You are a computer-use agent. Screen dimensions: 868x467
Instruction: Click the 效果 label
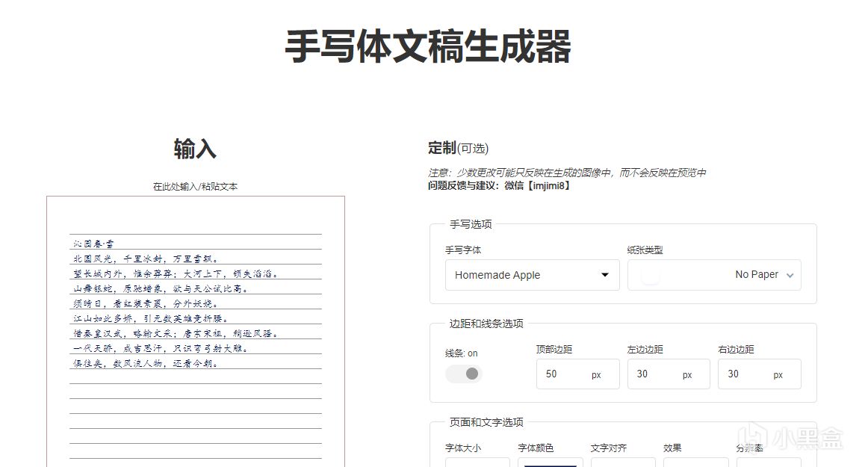click(x=672, y=448)
